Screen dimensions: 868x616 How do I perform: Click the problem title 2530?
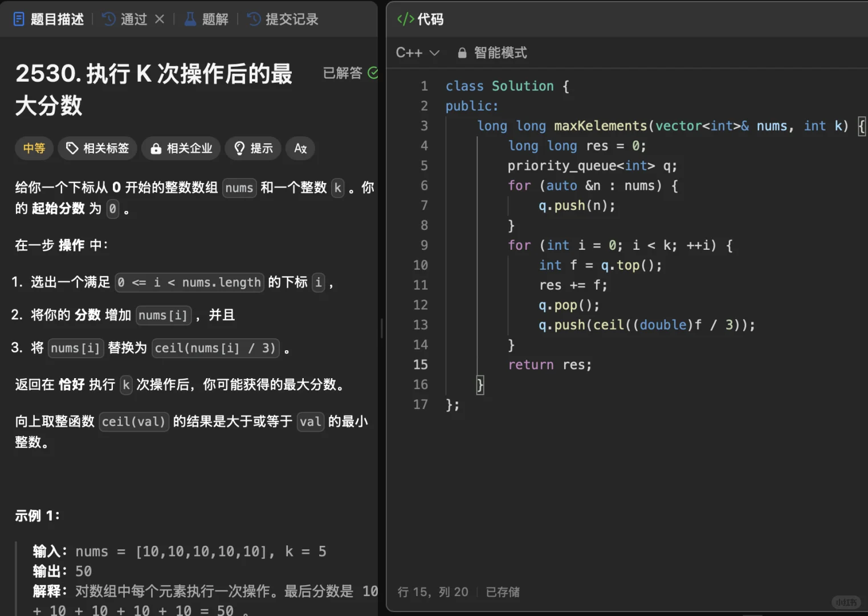tap(154, 90)
